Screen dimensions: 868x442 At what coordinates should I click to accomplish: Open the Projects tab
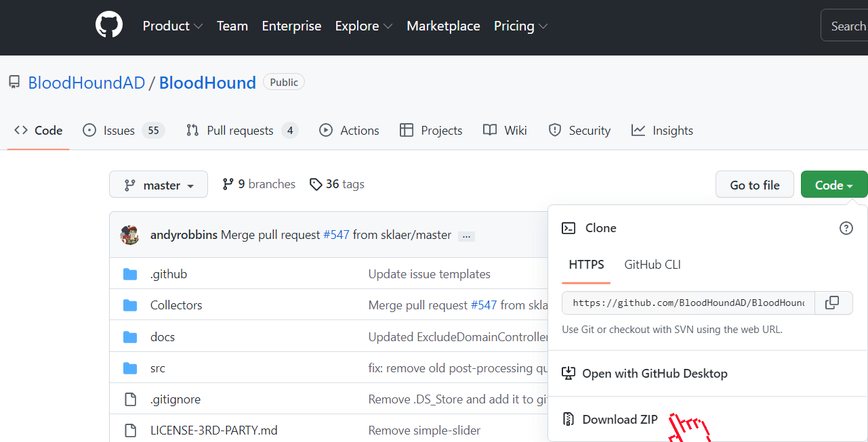click(431, 131)
